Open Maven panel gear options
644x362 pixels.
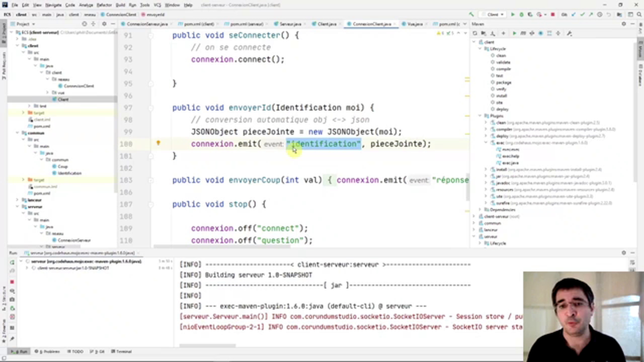[x=624, y=24]
